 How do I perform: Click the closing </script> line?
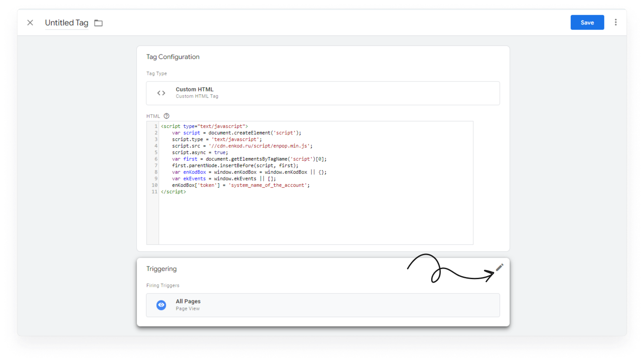(x=173, y=191)
